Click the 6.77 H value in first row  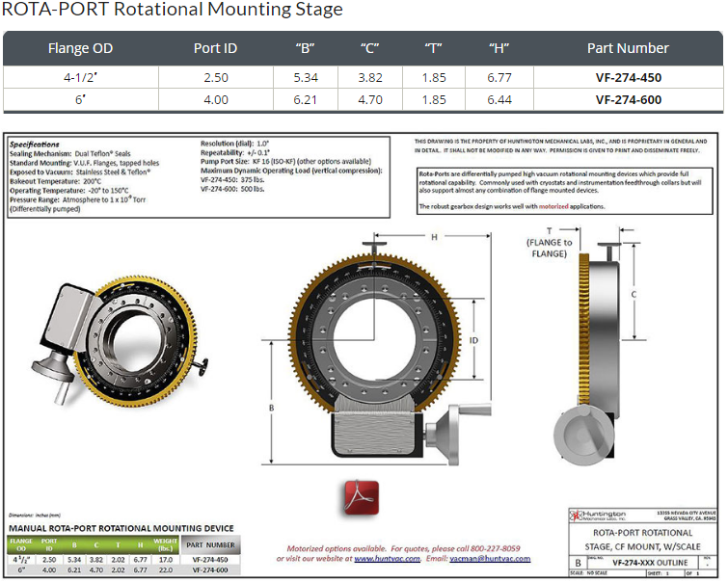[499, 77]
